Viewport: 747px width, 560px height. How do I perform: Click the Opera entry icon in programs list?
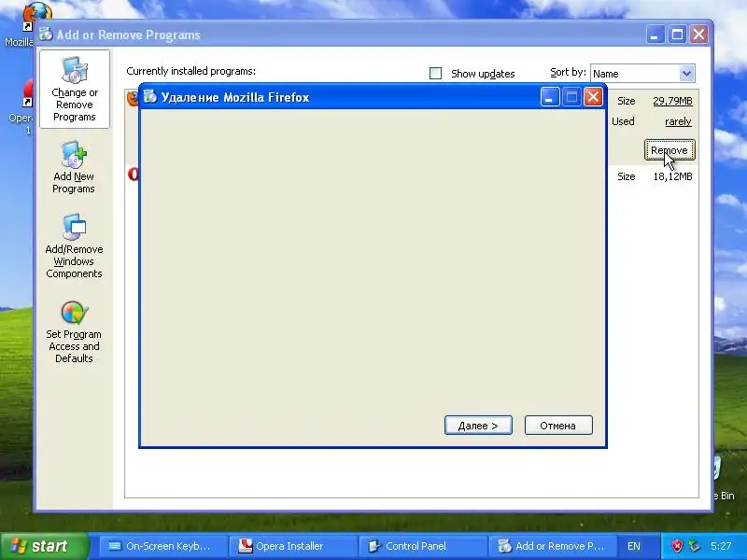(x=134, y=174)
